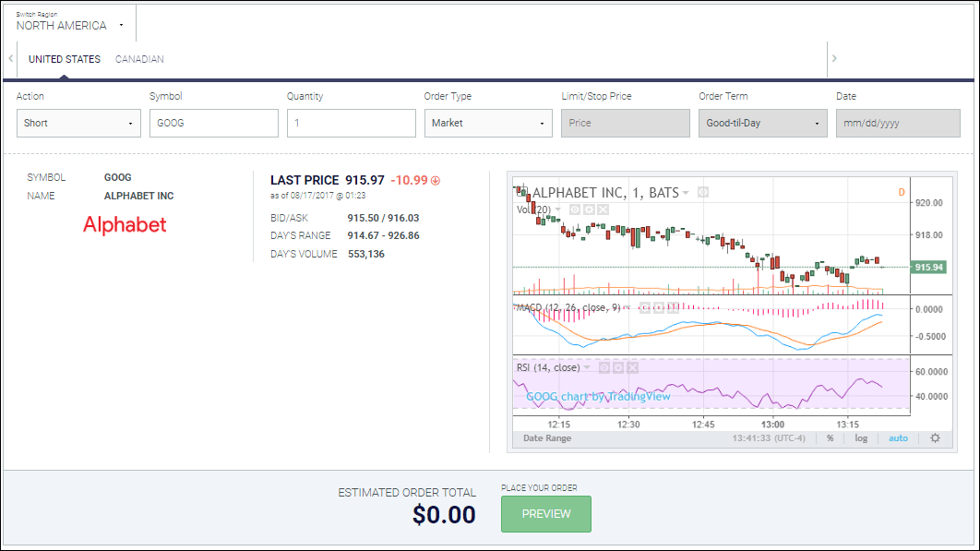Expand RSI indicator dropdown arrow

tap(587, 367)
